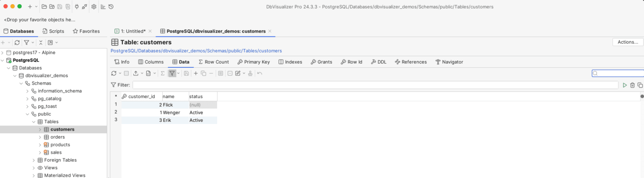Expand the postgres17 - Alpine connection
644x178 pixels.
[x=3, y=53]
